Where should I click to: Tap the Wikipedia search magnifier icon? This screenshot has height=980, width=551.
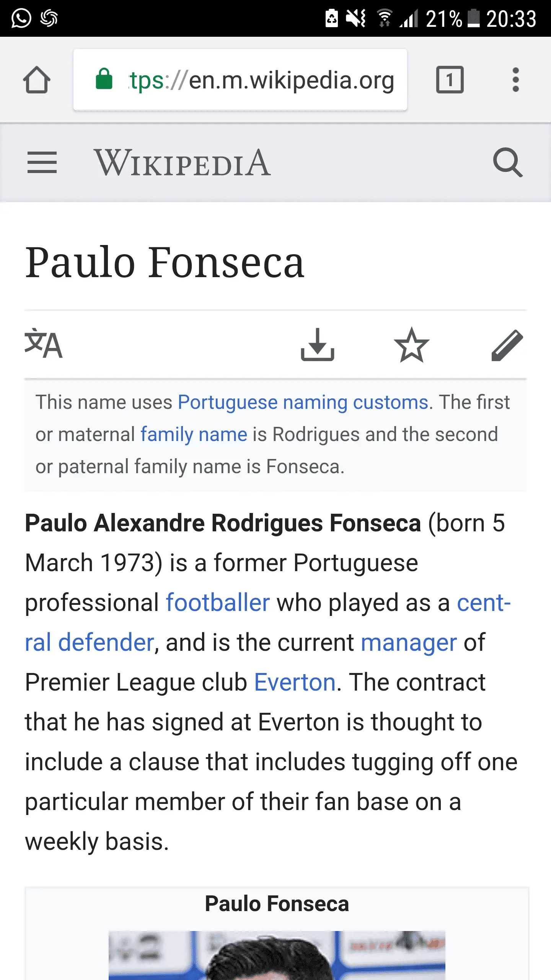[507, 162]
